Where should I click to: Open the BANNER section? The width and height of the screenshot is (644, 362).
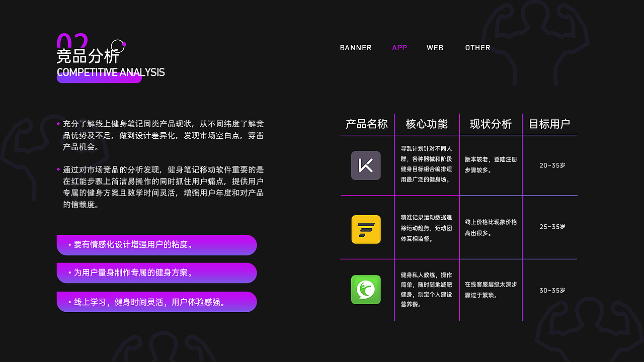(x=356, y=48)
